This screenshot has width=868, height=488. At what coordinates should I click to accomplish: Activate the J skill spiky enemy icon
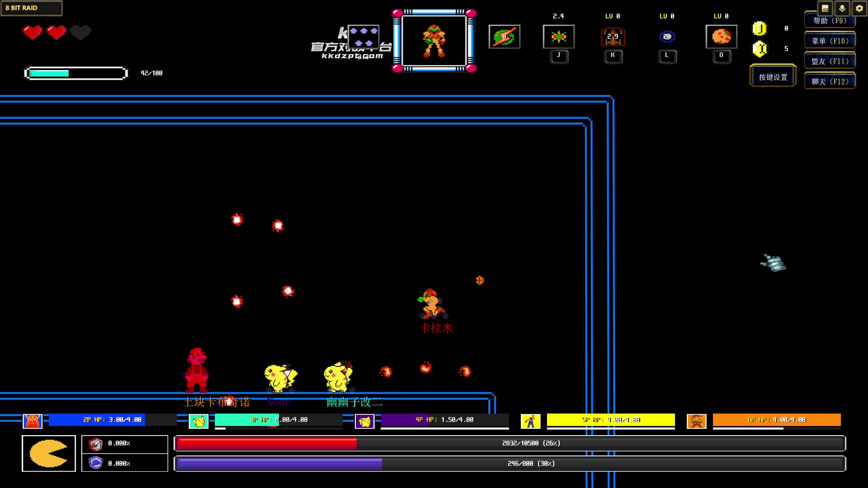coord(559,37)
